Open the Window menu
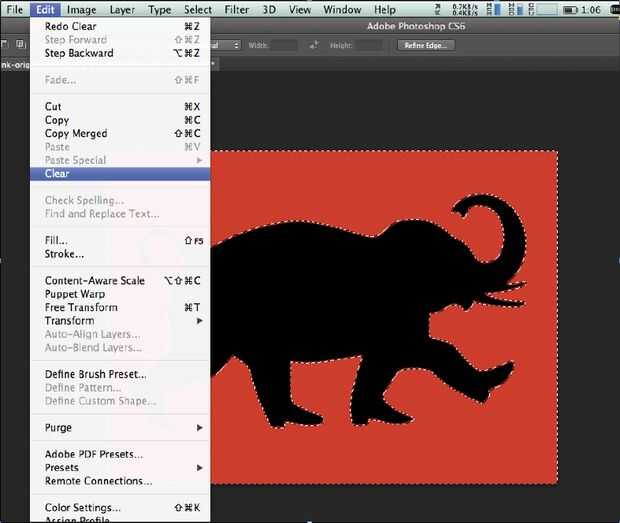The image size is (620, 523). click(342, 9)
